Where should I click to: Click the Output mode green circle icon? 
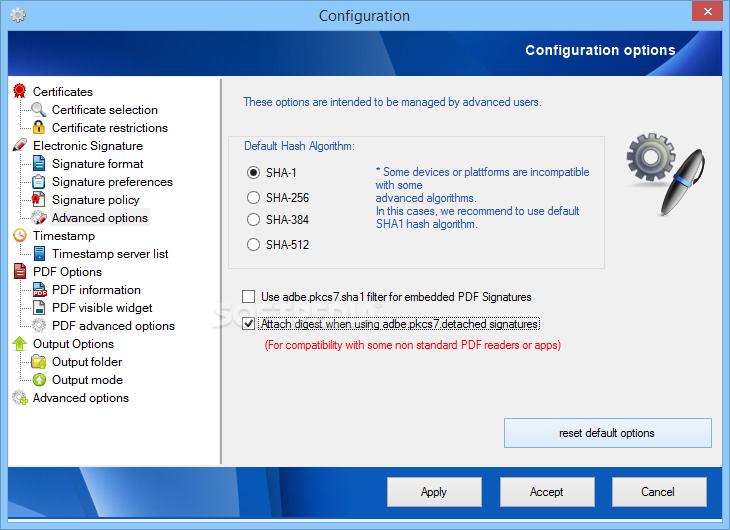(x=39, y=380)
